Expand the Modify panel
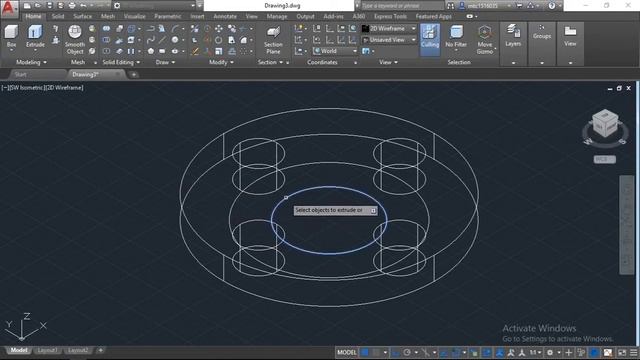Viewport: 640px width, 360px height. pyautogui.click(x=221, y=62)
